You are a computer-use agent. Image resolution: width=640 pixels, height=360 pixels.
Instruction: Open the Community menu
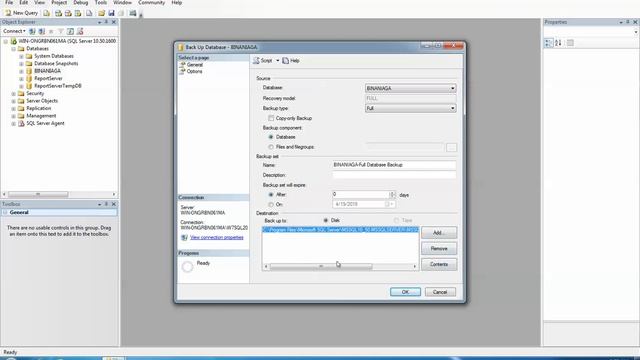click(x=151, y=2)
